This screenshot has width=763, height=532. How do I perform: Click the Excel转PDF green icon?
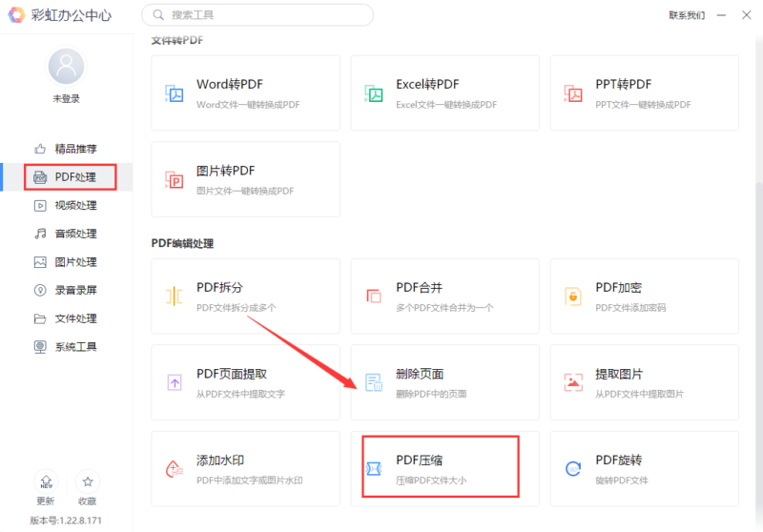tap(374, 93)
